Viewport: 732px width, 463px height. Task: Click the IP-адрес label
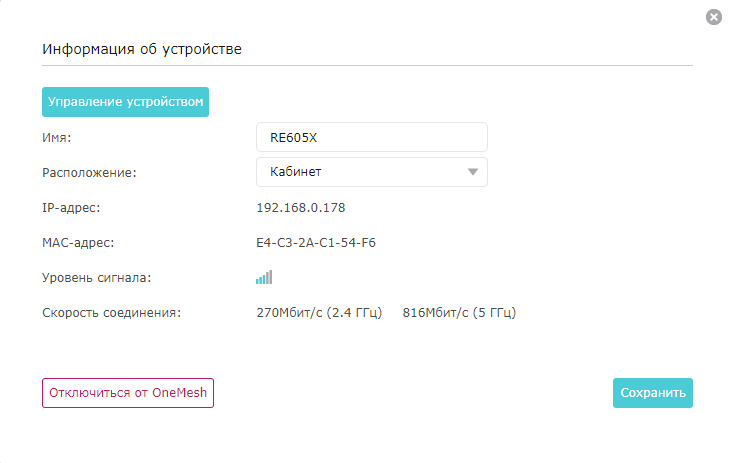click(x=71, y=208)
